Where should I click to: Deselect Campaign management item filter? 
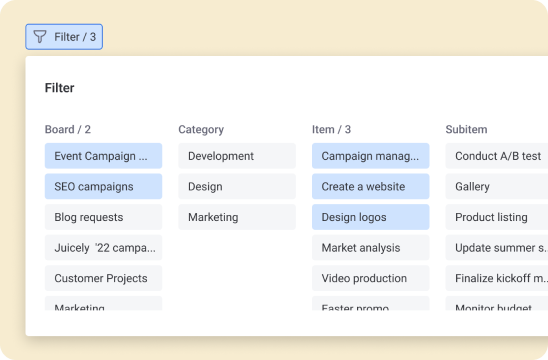point(370,156)
